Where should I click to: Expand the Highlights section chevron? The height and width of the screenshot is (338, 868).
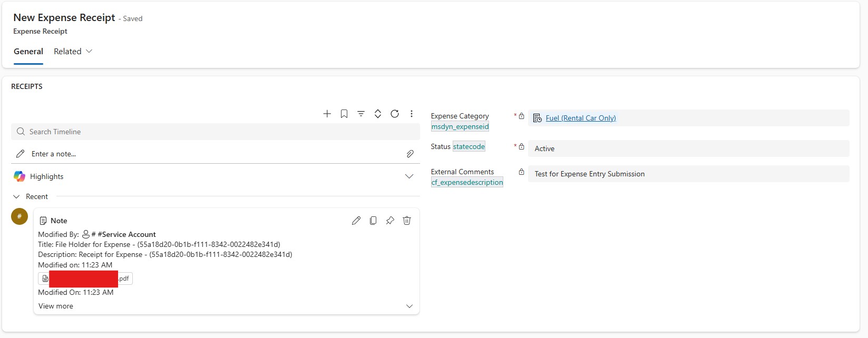(409, 176)
